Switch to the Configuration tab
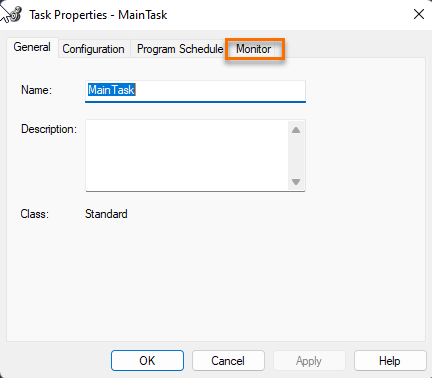The image size is (432, 378). [93, 49]
